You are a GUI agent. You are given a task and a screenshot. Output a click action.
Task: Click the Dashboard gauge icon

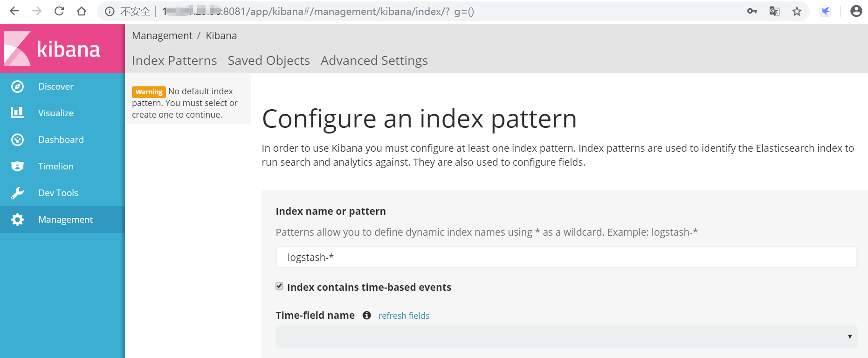click(18, 140)
